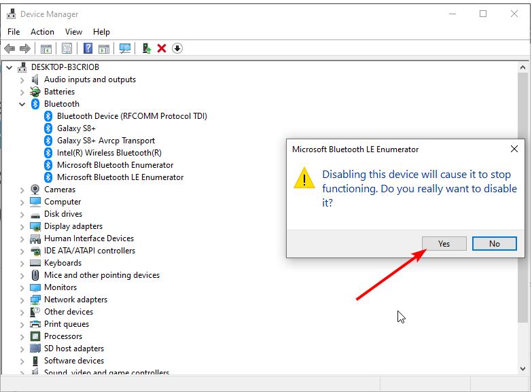Close the Microsoft Bluetooth LE Enumerator dialog

[x=514, y=149]
